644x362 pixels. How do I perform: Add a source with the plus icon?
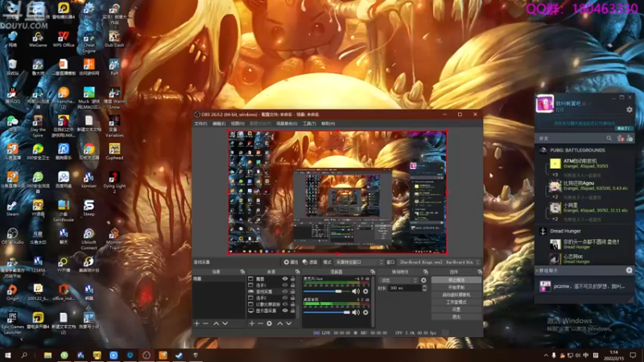[x=252, y=323]
